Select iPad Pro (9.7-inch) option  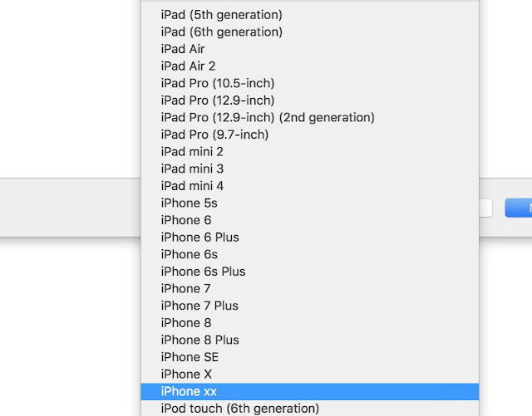309,135
